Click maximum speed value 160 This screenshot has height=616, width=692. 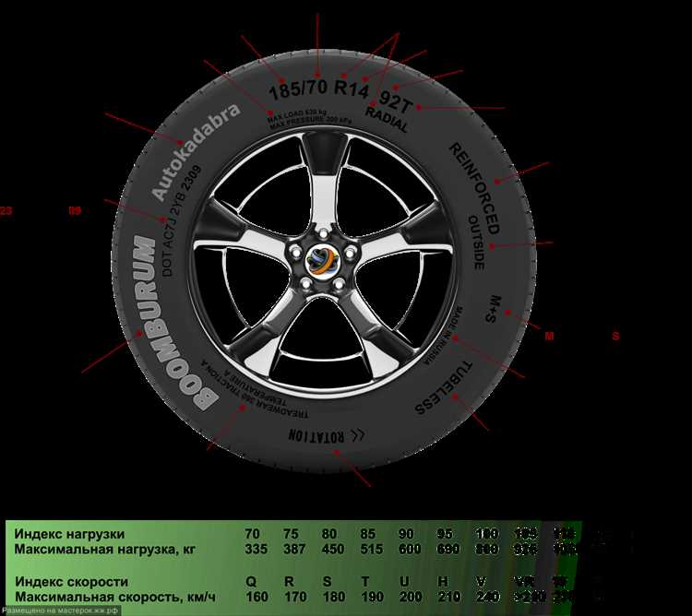(257, 597)
